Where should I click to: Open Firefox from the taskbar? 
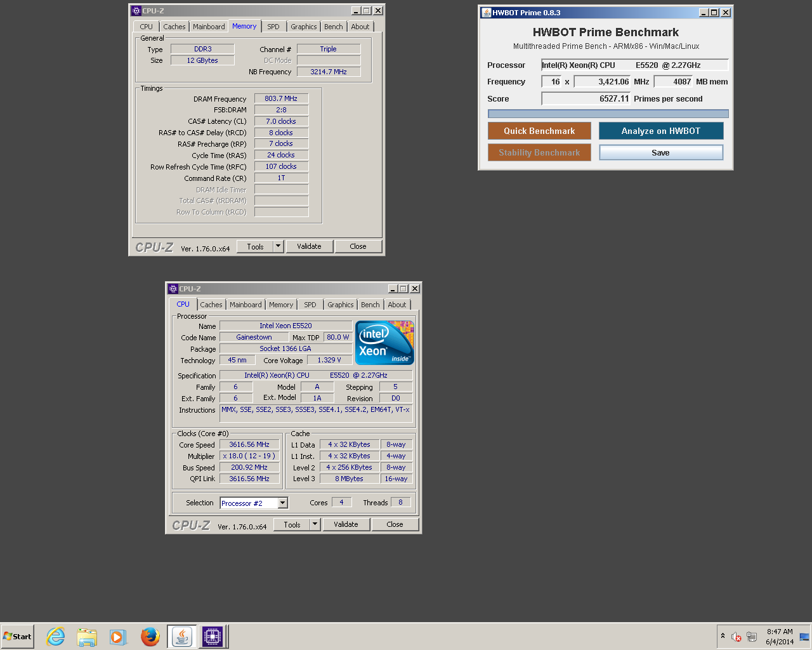pos(150,637)
